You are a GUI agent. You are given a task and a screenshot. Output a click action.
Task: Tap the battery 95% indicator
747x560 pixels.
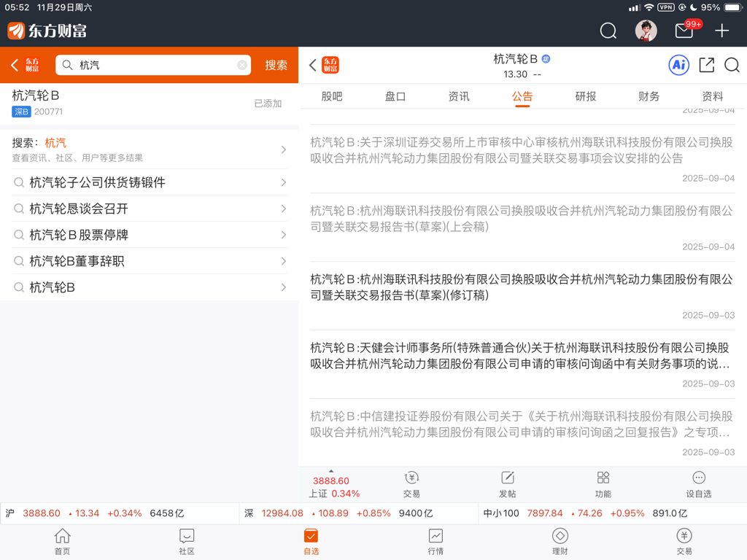(721, 7)
